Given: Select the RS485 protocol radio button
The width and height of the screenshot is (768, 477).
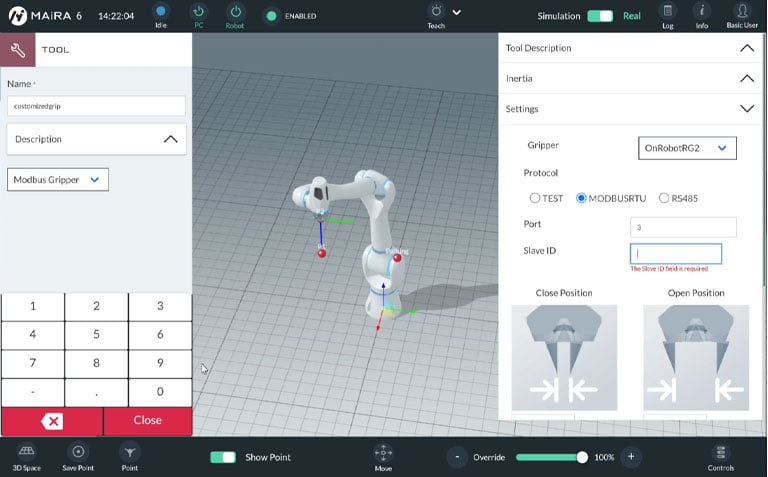Looking at the screenshot, I should coord(664,198).
